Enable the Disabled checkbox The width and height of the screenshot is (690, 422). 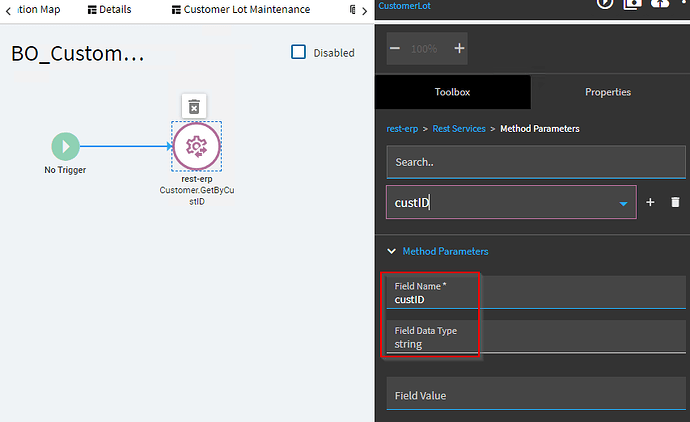(298, 52)
